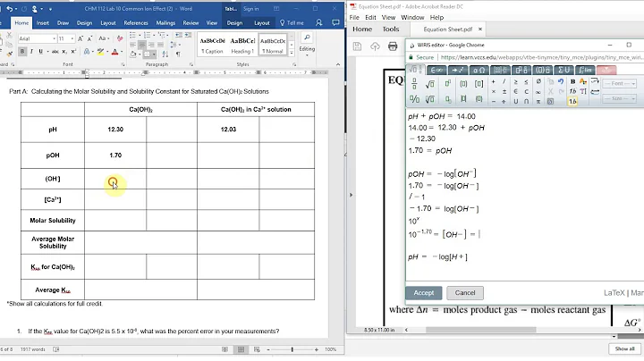Viewport: 644px width, 361px height.
Task: Click Undo in Word's quick access toolbar
Action: pos(10,9)
